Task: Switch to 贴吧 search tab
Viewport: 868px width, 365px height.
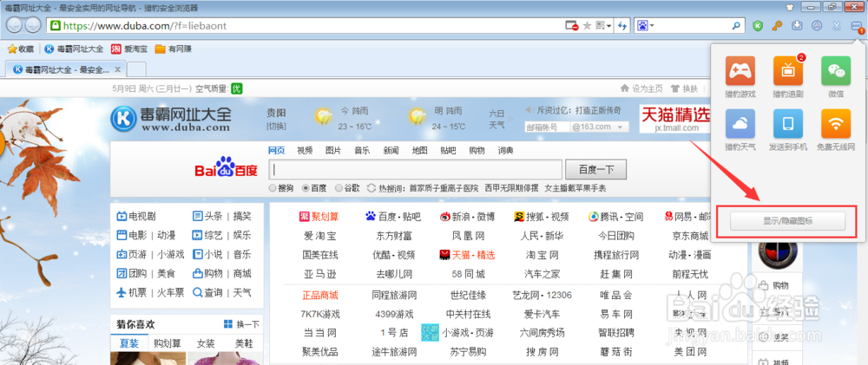Action: pyautogui.click(x=449, y=151)
